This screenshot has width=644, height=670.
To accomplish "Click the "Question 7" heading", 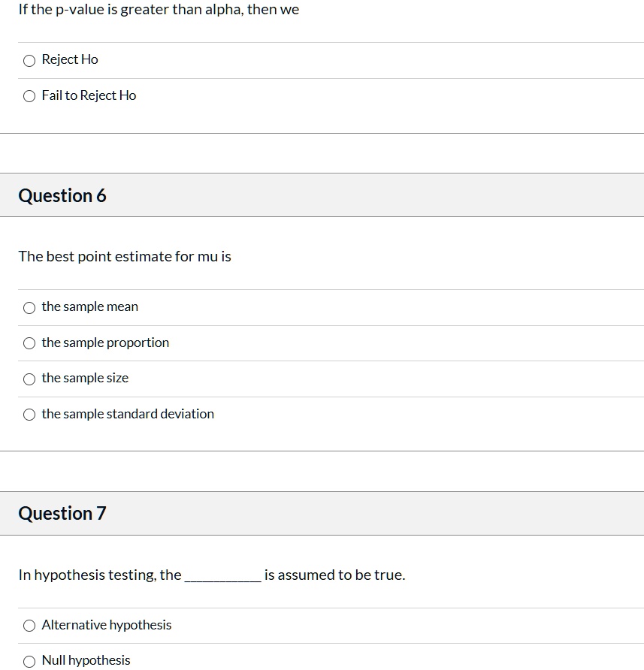I will (x=62, y=514).
